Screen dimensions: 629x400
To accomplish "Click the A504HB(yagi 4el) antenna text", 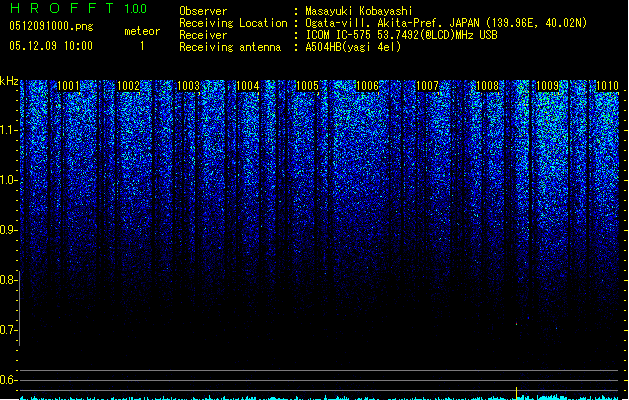I will [x=353, y=47].
